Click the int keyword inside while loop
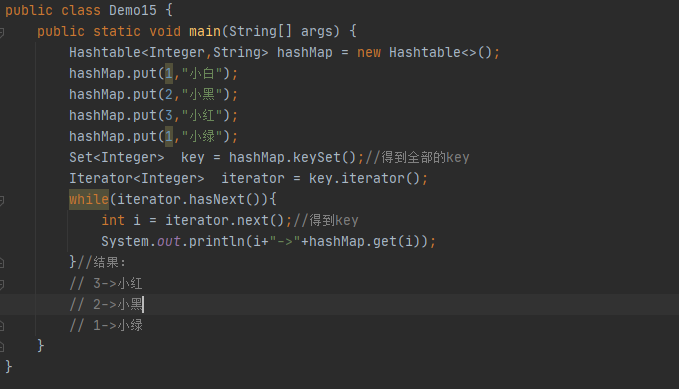The image size is (679, 389). (x=113, y=220)
